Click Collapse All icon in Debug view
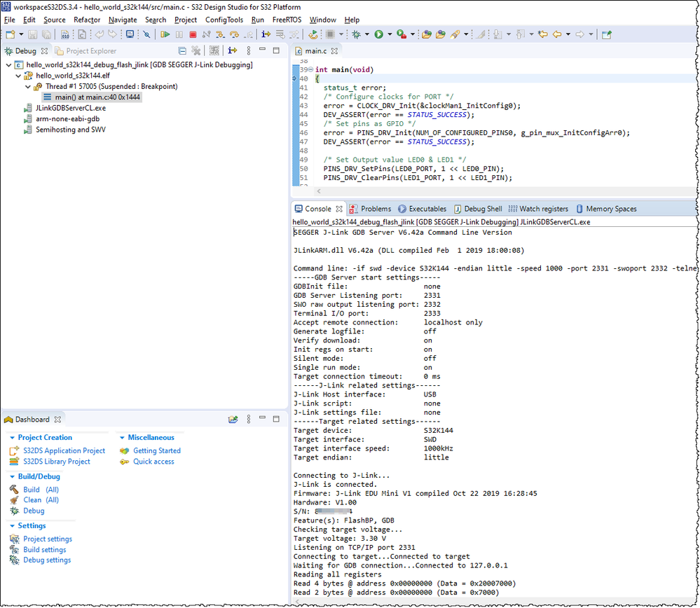700x608 pixels. click(x=182, y=50)
